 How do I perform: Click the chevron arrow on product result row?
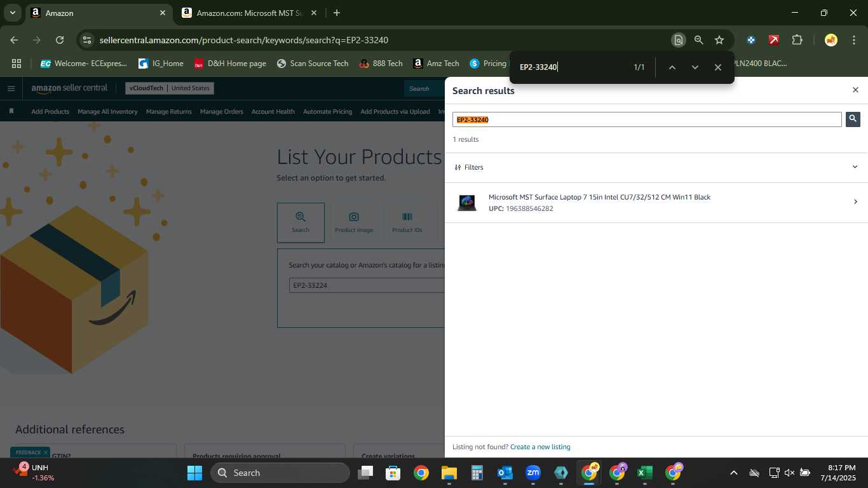pos(855,202)
